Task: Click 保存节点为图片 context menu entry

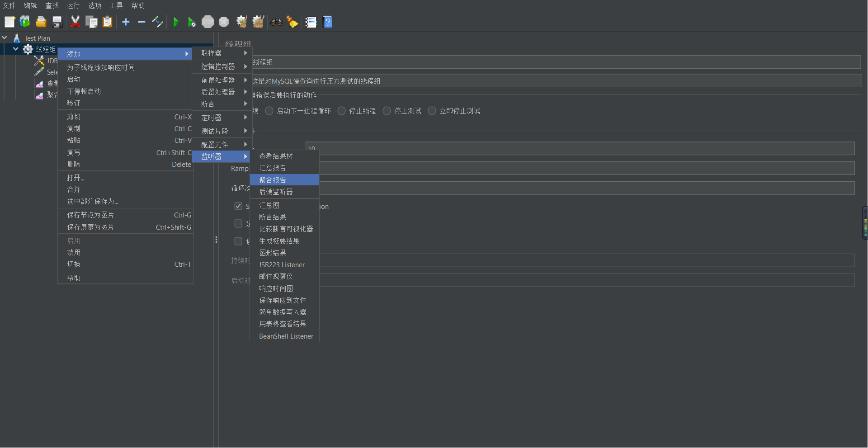Action: (126, 215)
